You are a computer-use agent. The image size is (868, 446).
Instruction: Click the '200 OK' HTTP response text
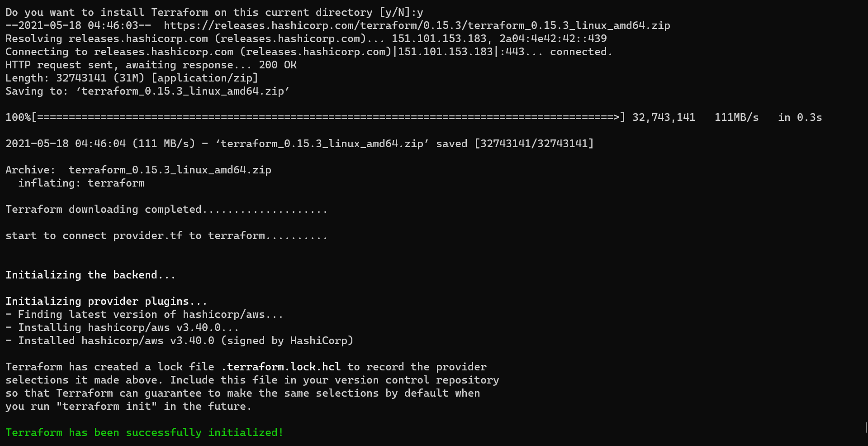[x=277, y=65]
